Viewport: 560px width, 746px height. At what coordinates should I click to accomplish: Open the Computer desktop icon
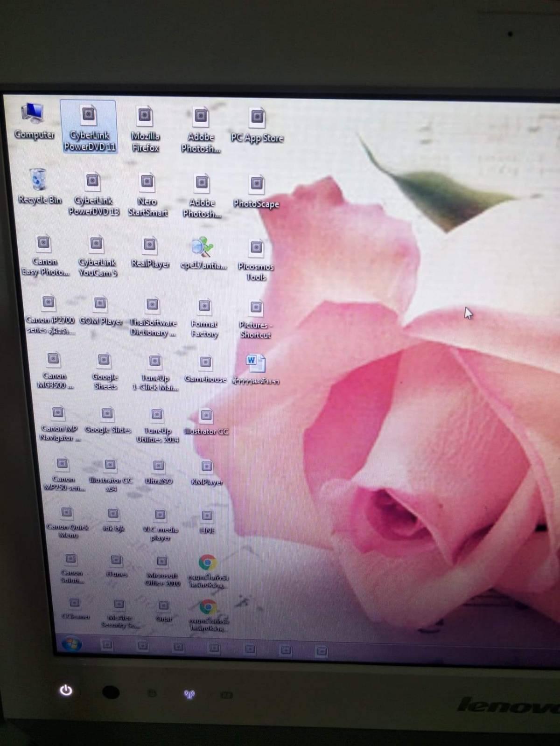tap(34, 121)
